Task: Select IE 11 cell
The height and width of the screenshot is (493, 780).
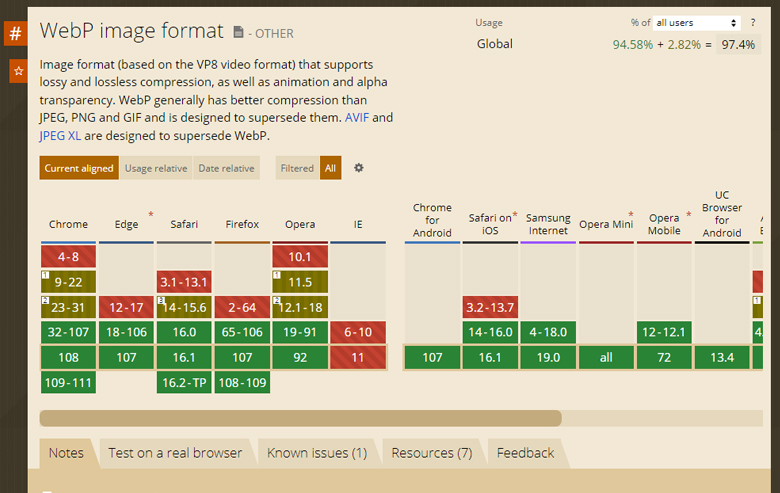Action: click(358, 358)
